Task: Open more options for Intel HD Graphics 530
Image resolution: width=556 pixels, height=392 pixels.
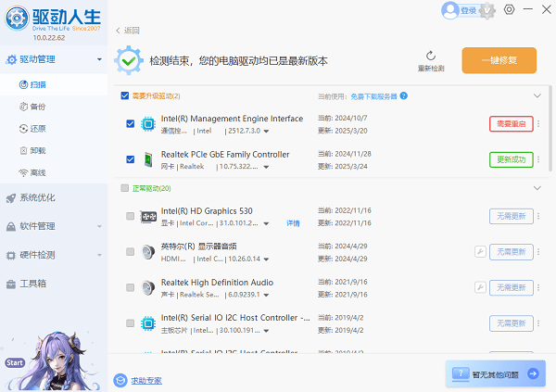Action: pos(538,216)
